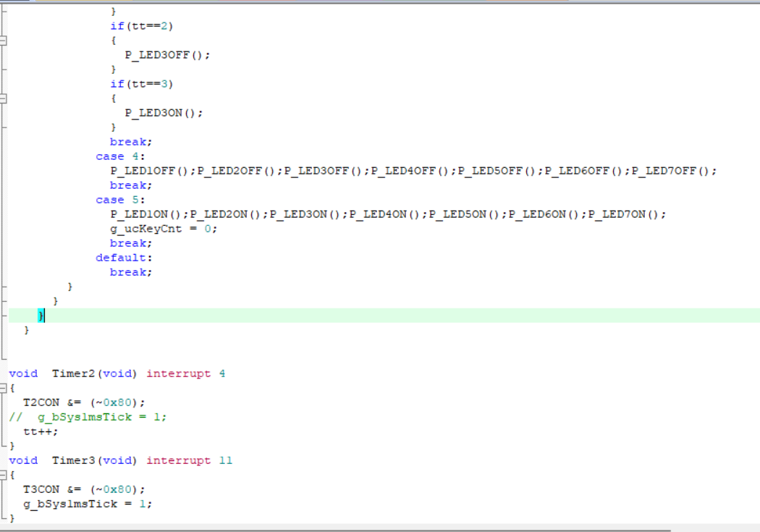Click the highlighted closing brace on the green line
Viewport: 760px width, 532px height.
(41, 316)
